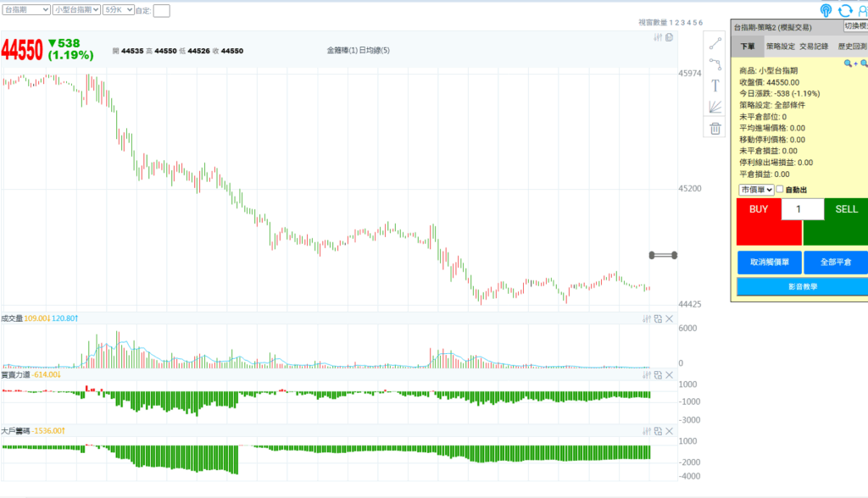Open the 台指期 product dropdown
Screen dimensions: 868x498
[x=26, y=9]
